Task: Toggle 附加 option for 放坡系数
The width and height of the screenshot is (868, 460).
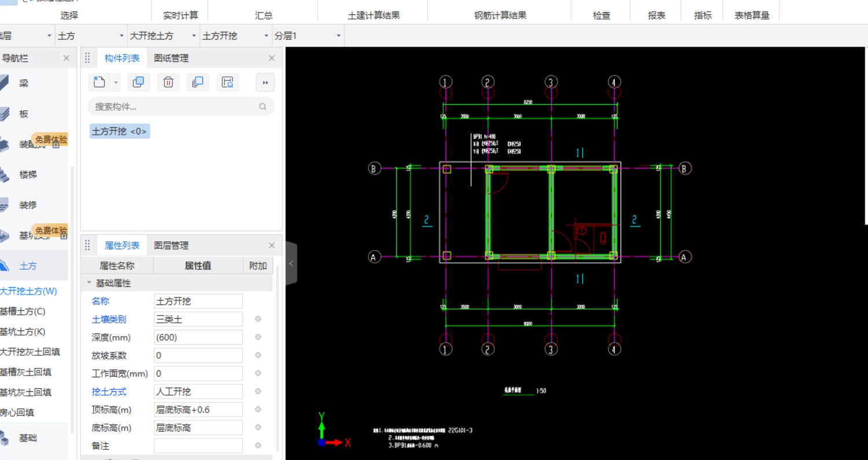Action: point(258,355)
